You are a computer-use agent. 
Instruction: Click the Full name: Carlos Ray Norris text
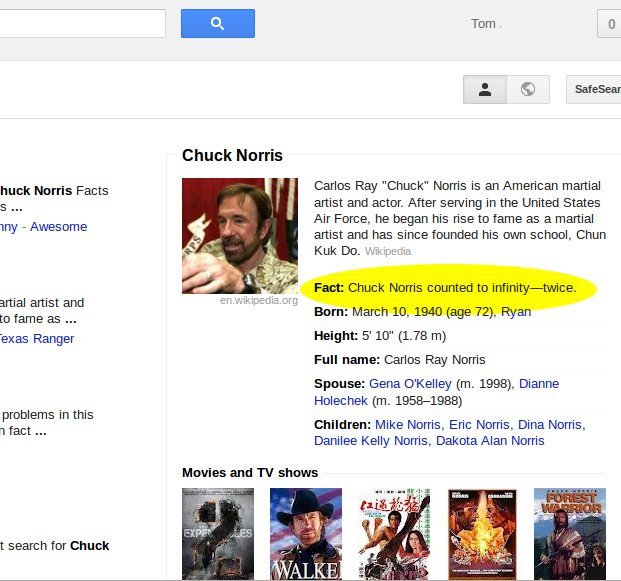[x=400, y=360]
